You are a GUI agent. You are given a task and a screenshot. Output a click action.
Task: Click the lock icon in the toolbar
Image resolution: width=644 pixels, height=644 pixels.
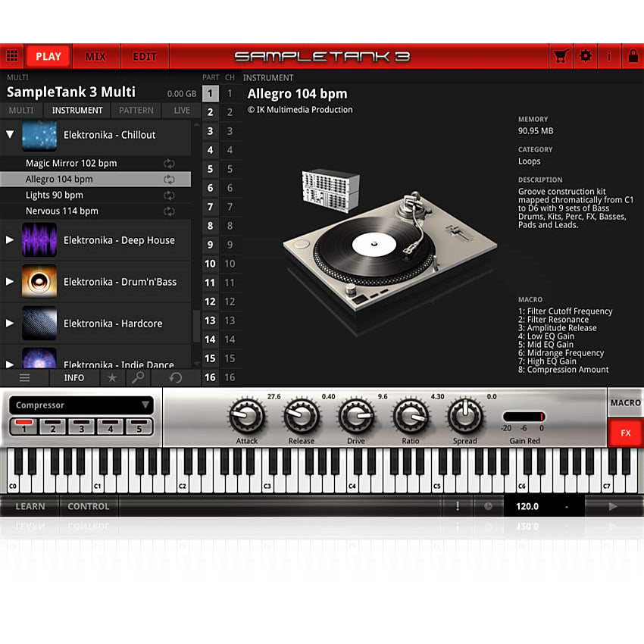634,55
